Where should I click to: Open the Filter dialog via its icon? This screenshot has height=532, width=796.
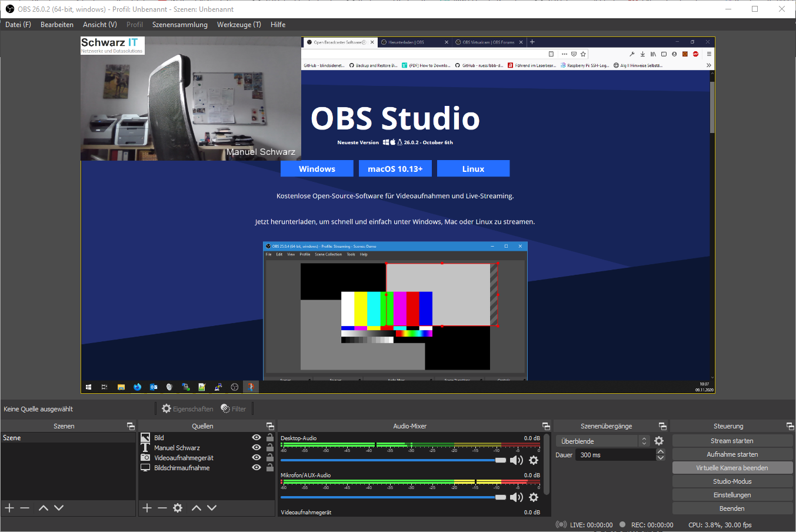(234, 408)
